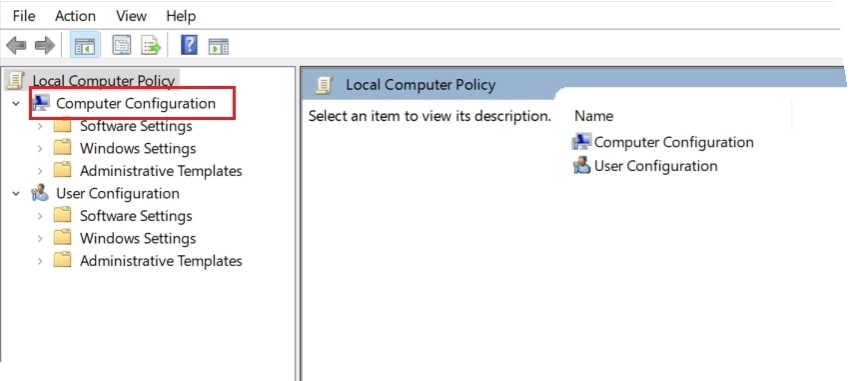Select Software Settings label under User Configuration
Image resolution: width=868 pixels, height=381 pixels.
point(136,216)
